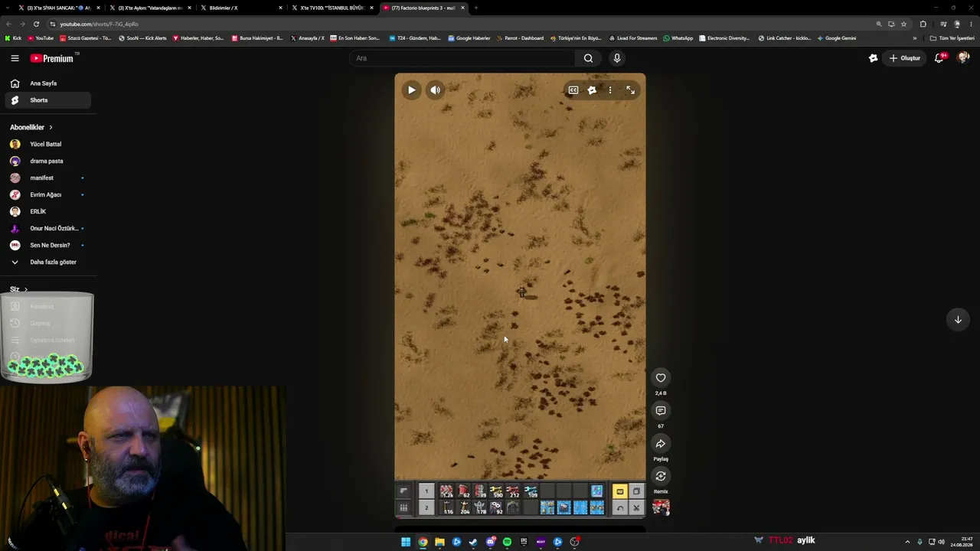980x551 pixels.
Task: Focus the YouTube search field
Action: tap(462, 58)
